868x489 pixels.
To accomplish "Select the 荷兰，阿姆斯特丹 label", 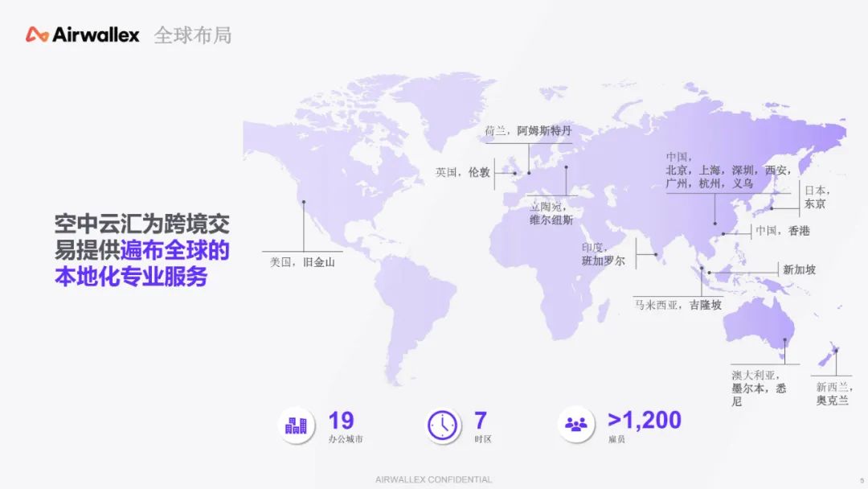I will pos(527,130).
